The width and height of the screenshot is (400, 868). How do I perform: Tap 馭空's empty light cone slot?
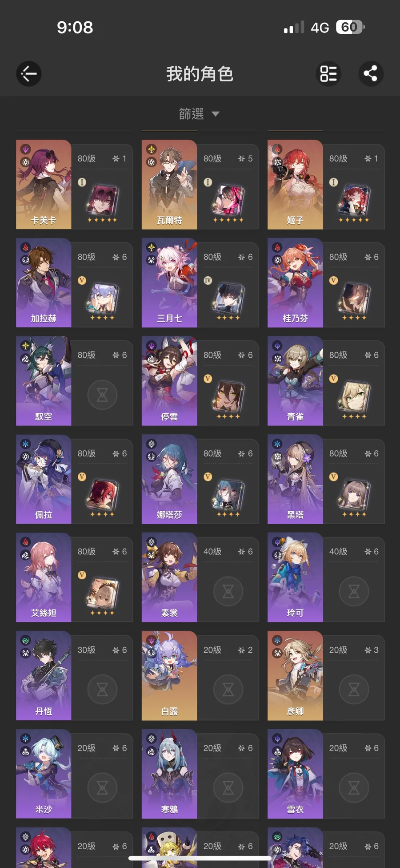[x=102, y=395]
